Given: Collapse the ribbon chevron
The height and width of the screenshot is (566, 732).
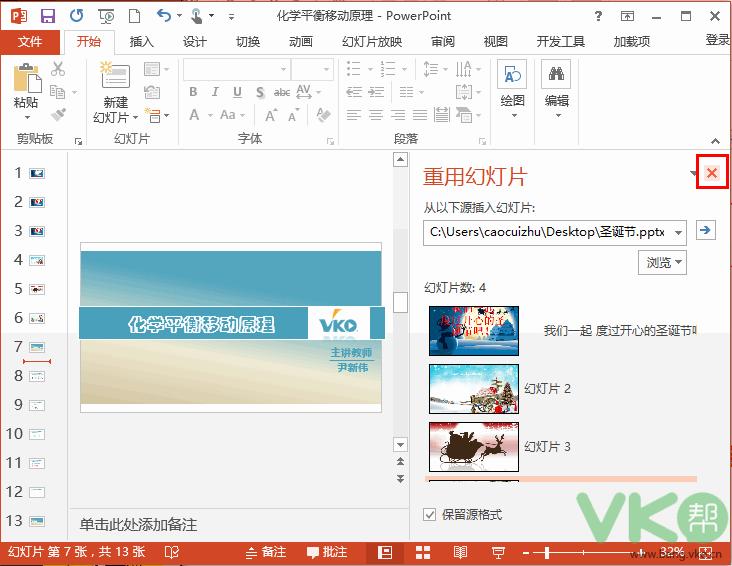Looking at the screenshot, I should (x=715, y=141).
